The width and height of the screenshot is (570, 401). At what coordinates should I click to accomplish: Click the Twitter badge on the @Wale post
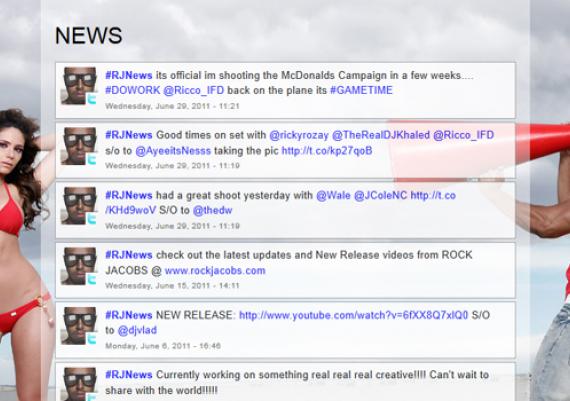92,219
